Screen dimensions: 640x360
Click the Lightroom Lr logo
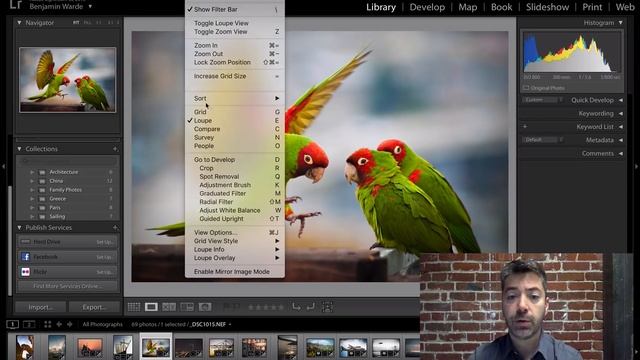[x=16, y=4]
